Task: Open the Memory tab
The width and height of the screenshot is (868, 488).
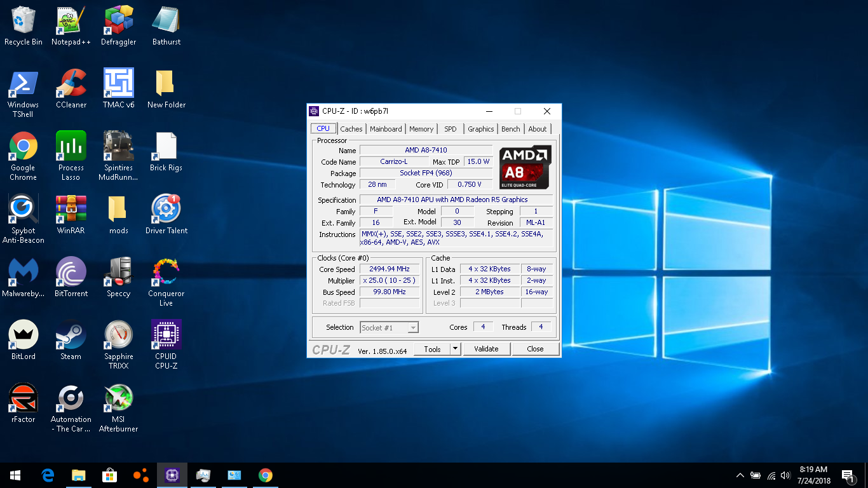Action: pyautogui.click(x=421, y=129)
